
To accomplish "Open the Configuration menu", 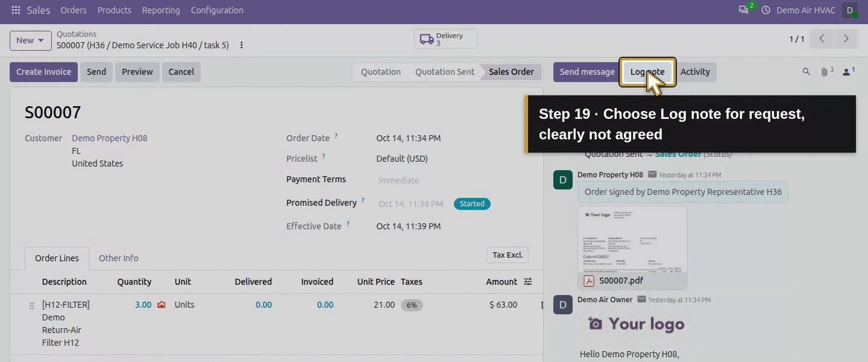I will 217,10.
